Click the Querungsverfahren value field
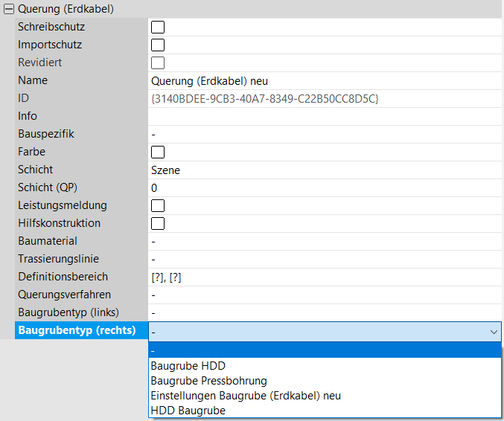The width and height of the screenshot is (504, 421). click(324, 295)
